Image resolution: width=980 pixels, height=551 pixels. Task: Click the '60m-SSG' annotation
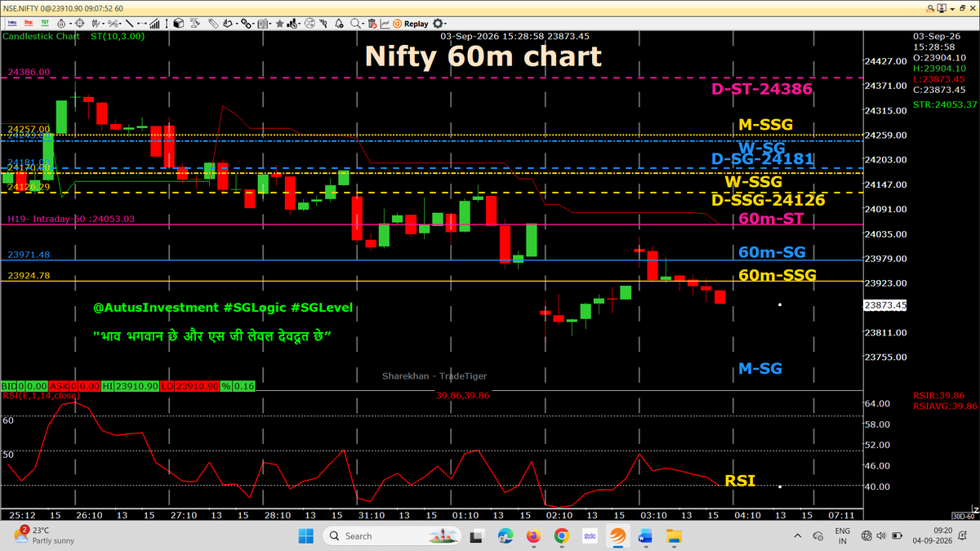coord(777,275)
